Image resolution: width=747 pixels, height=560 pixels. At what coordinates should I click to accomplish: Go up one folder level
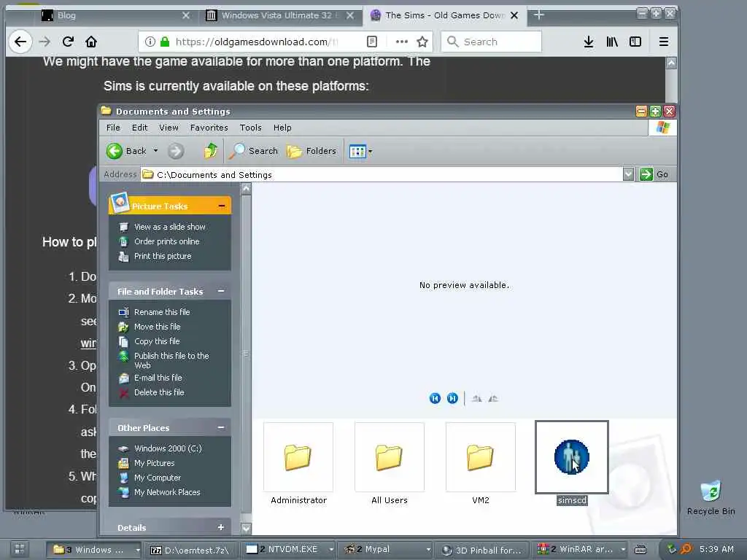tap(211, 151)
